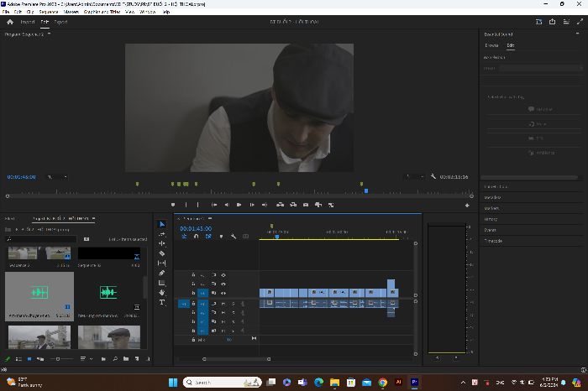Switch to Browse tab in Essential Sound

[491, 45]
